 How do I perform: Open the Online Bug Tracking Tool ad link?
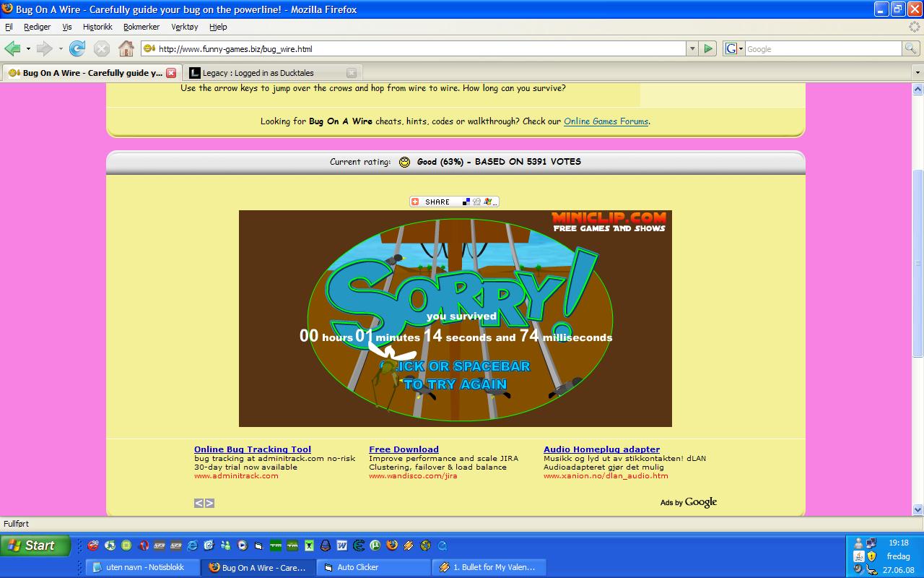253,449
